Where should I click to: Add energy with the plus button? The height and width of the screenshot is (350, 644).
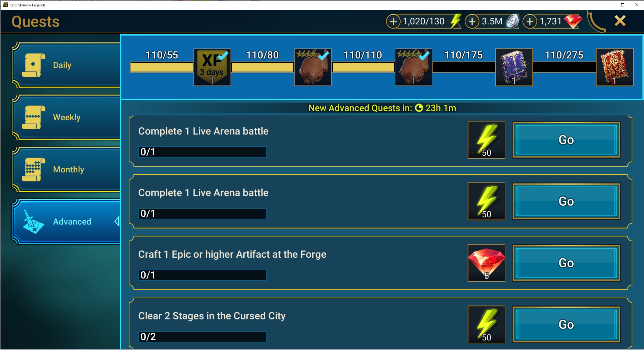click(393, 21)
